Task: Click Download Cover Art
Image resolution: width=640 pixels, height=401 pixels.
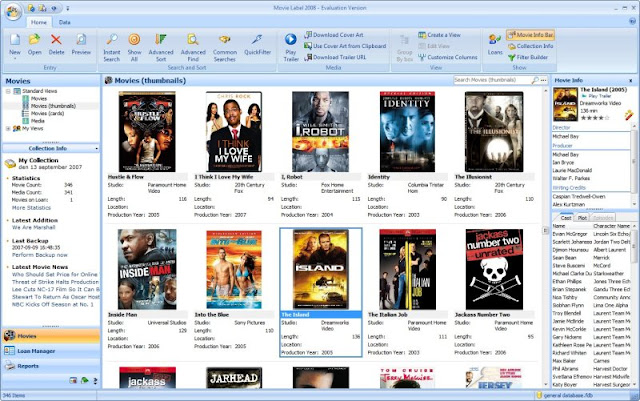Action: pos(334,35)
